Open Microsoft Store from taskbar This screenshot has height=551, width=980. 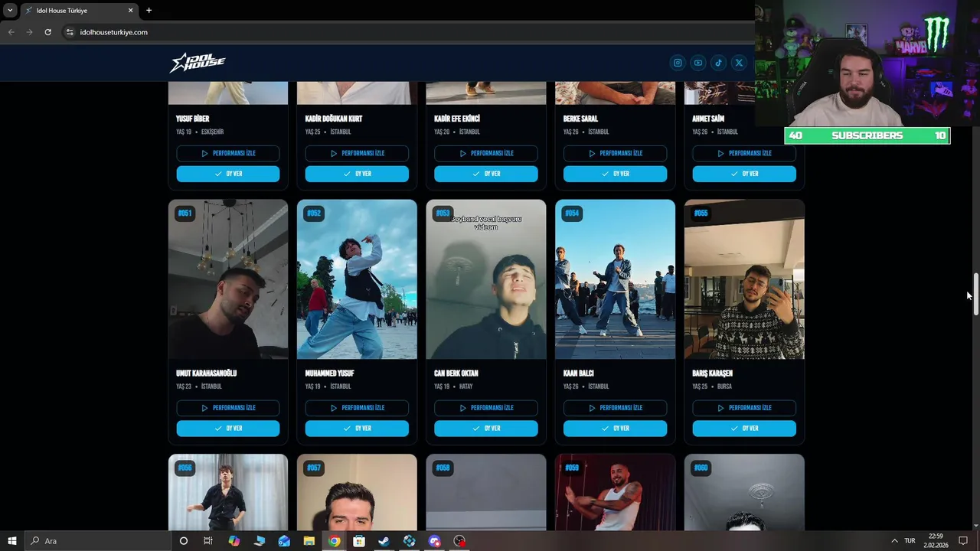[x=359, y=541]
